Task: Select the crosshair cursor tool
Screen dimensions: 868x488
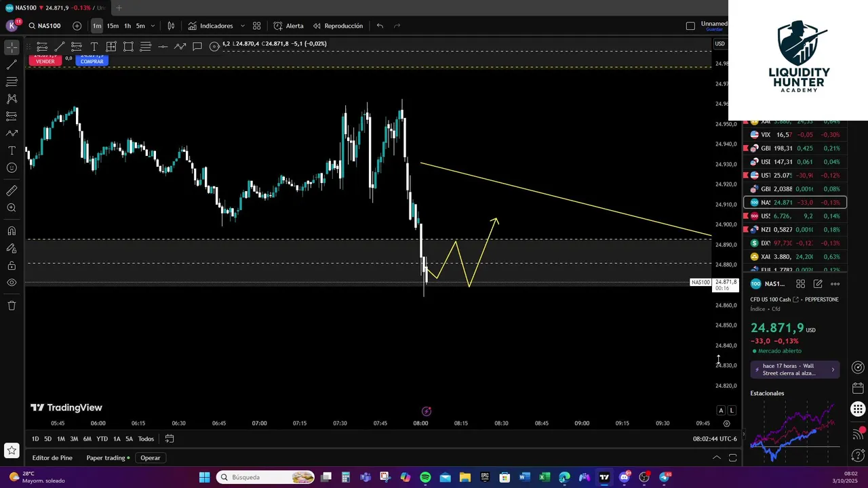Action: pyautogui.click(x=12, y=47)
